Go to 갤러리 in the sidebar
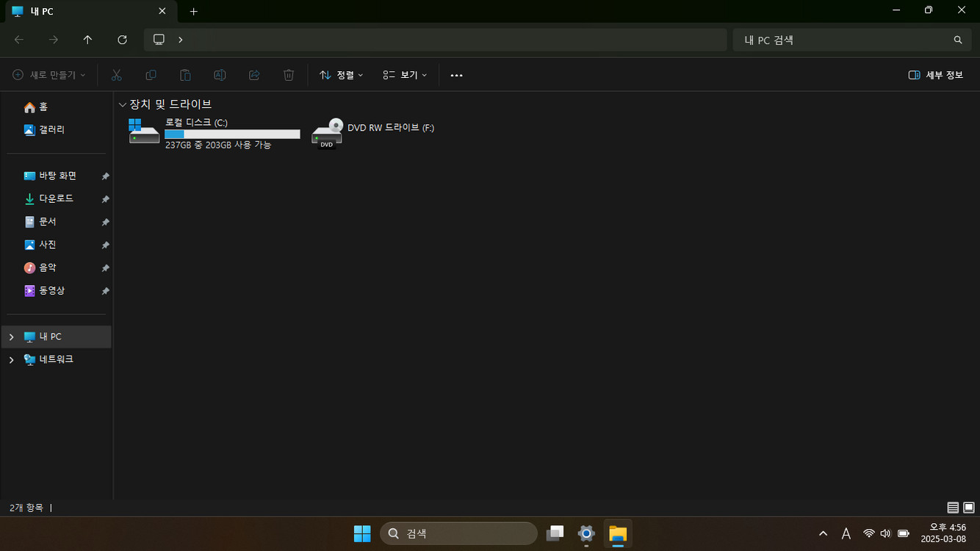 click(51, 129)
